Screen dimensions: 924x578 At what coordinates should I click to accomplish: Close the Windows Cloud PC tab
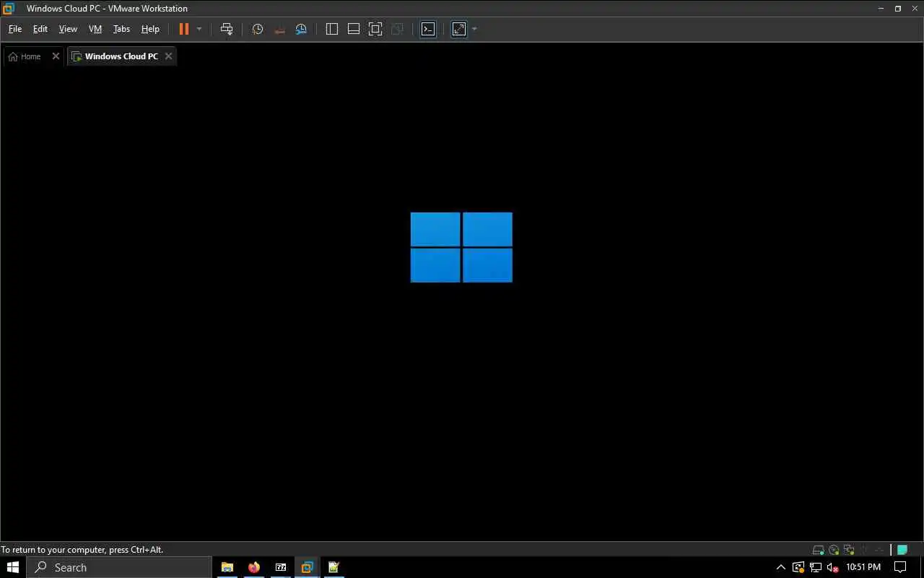pyautogui.click(x=168, y=56)
